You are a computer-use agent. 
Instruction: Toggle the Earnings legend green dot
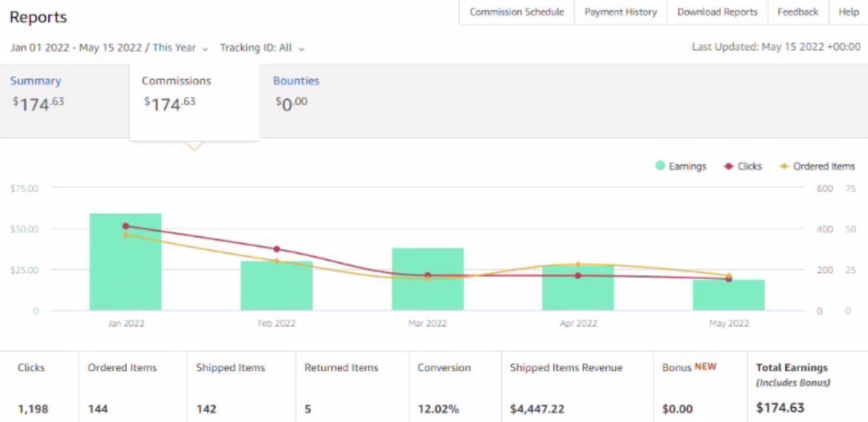click(x=660, y=166)
